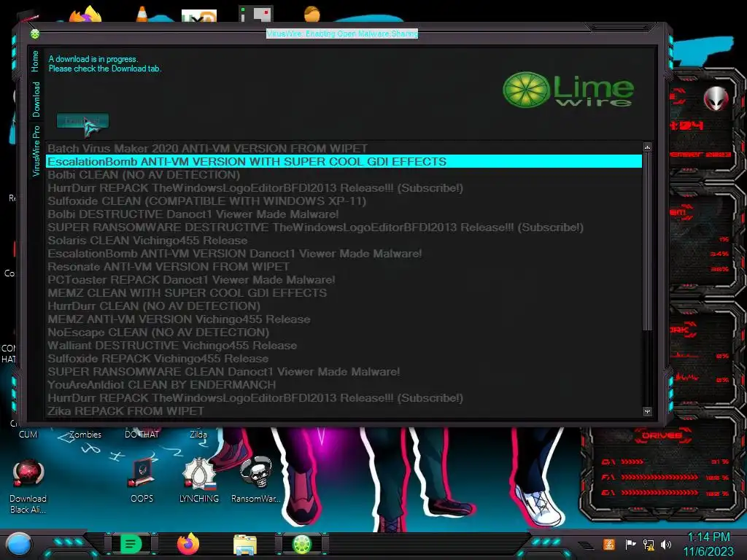The image size is (747, 560).
Task: Click the VirusWire window title text
Action: click(x=342, y=34)
